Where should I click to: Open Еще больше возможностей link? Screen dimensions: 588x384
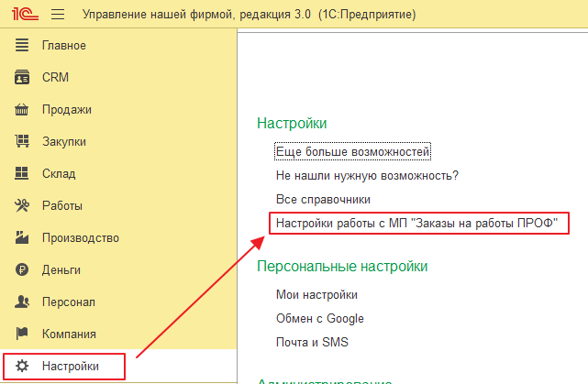352,151
